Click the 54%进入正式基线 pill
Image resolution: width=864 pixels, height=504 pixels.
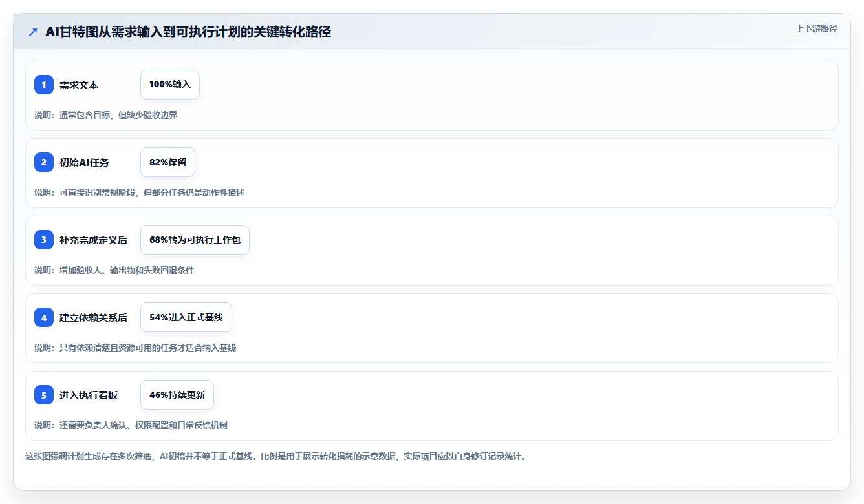[x=186, y=317]
